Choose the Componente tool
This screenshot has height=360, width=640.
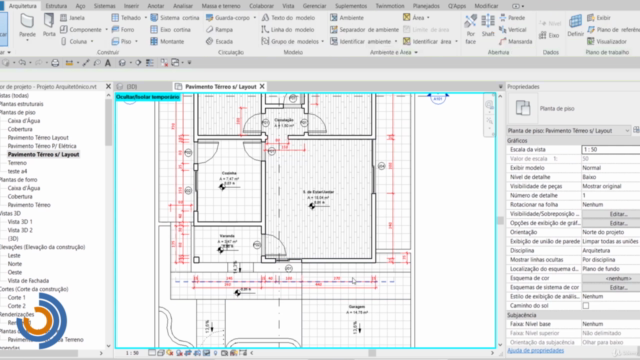81,30
